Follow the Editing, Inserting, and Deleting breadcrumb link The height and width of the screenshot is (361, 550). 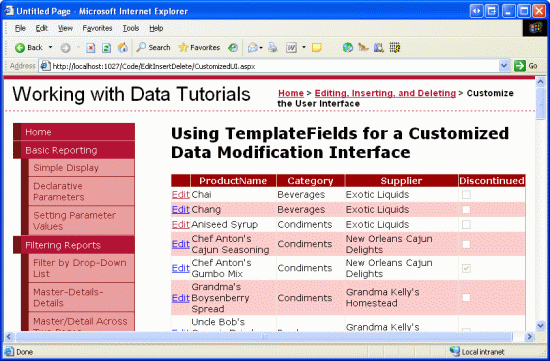tap(385, 93)
